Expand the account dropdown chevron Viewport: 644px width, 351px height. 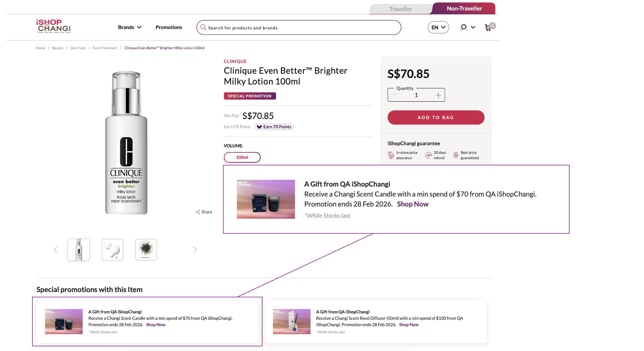473,27
